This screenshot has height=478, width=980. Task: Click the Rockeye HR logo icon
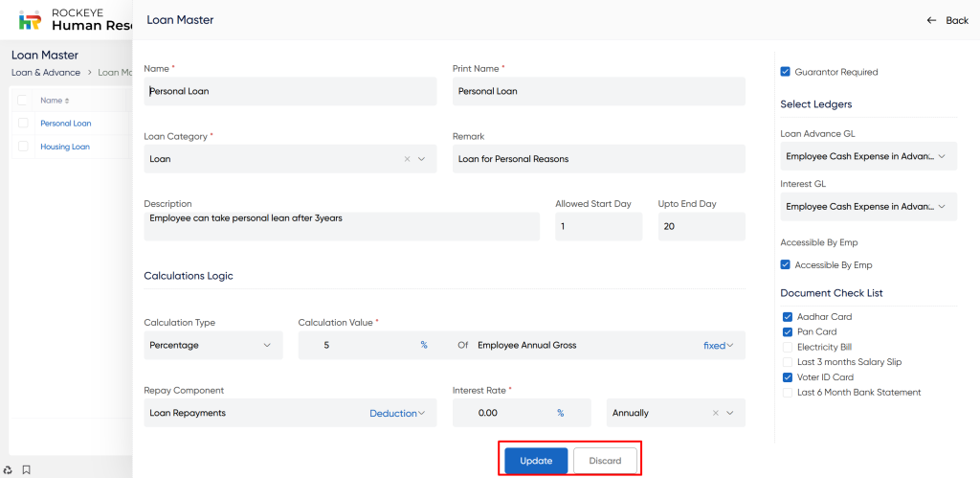point(30,20)
